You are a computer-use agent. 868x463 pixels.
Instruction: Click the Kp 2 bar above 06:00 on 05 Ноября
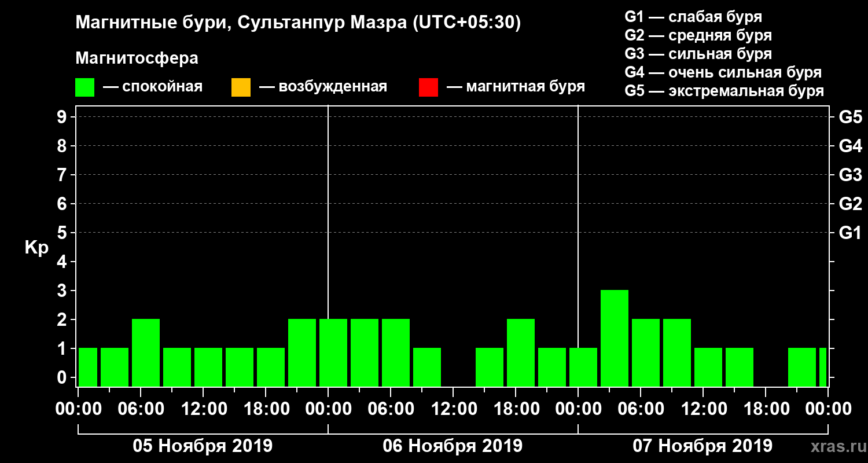pos(146,352)
